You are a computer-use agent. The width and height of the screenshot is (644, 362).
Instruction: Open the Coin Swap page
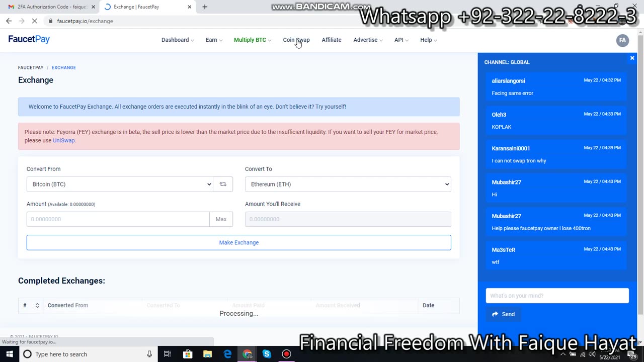pyautogui.click(x=296, y=40)
